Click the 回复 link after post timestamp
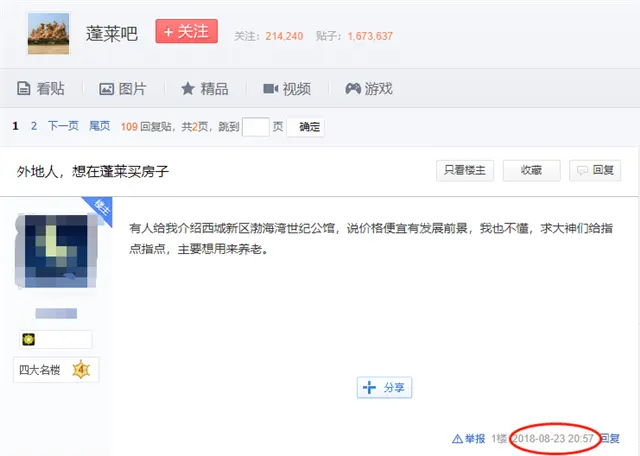Image resolution: width=640 pixels, height=456 pixels. tap(610, 439)
